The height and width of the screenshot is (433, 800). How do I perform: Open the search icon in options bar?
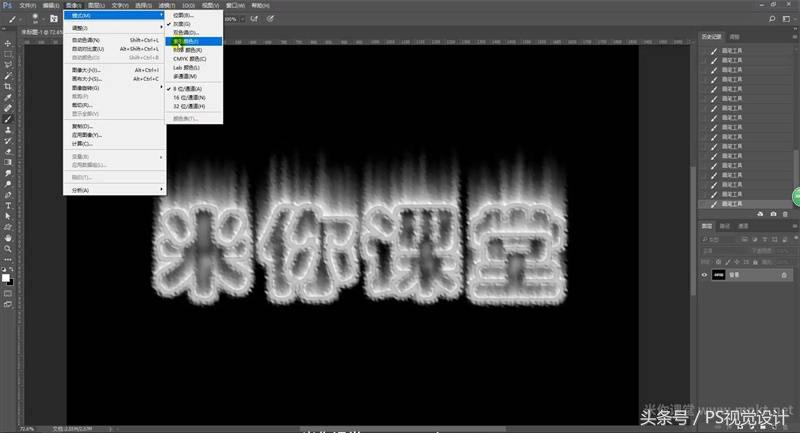click(772, 19)
